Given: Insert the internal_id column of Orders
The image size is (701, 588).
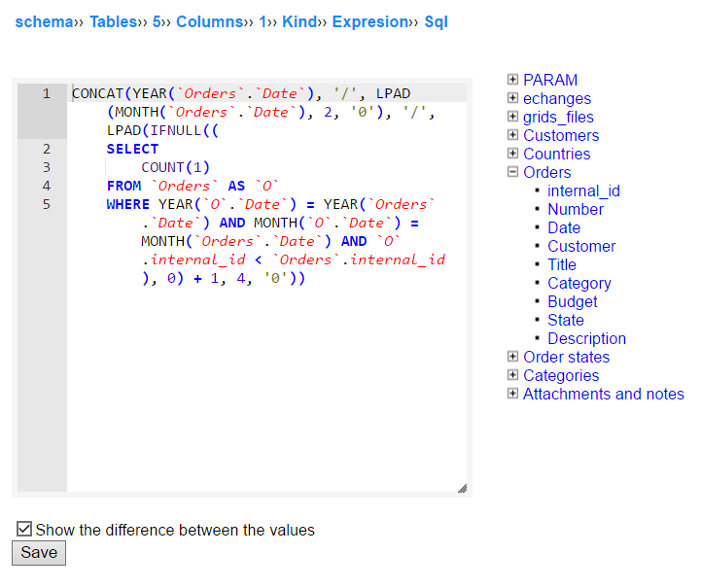Looking at the screenshot, I should [584, 190].
